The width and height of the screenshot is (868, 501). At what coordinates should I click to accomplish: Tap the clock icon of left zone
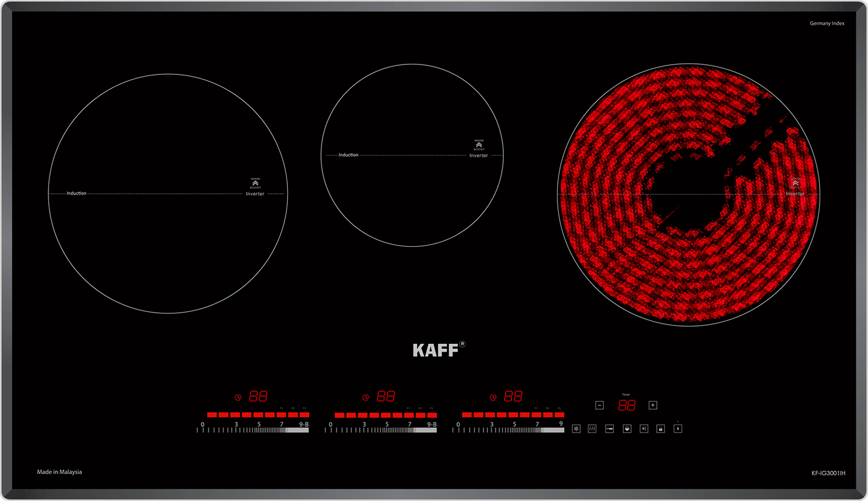(x=238, y=397)
